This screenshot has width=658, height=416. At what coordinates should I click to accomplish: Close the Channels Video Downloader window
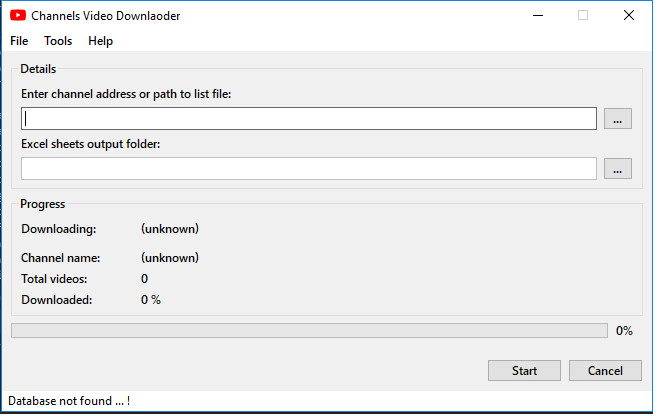629,16
